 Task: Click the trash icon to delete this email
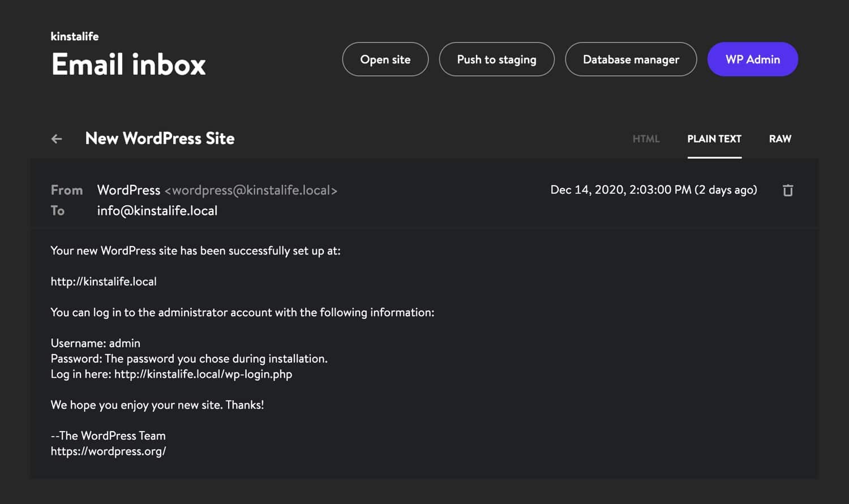coord(788,190)
